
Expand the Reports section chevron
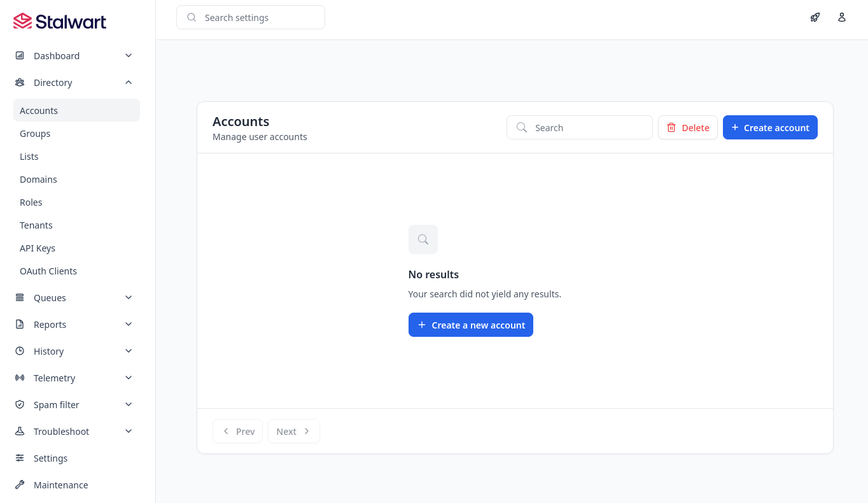129,324
